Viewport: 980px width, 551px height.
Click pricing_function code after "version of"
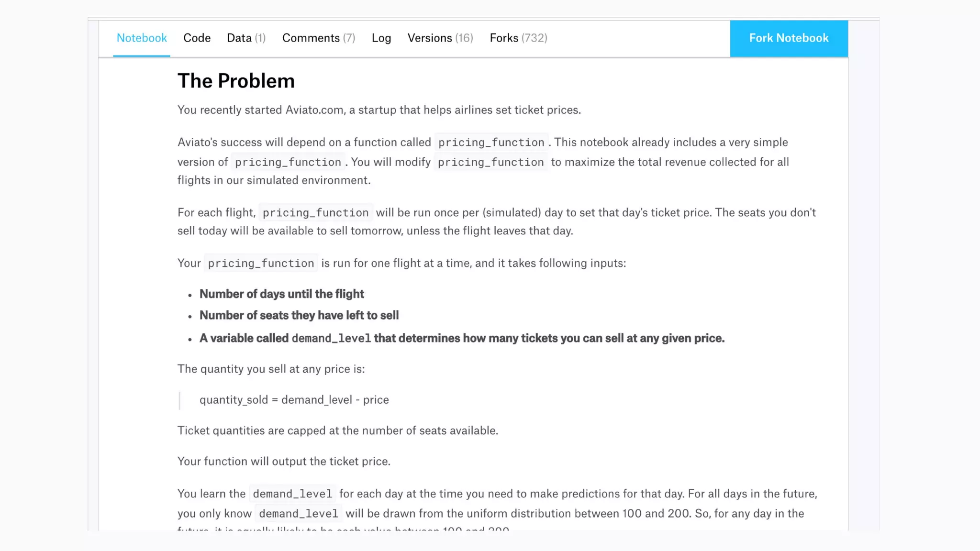[288, 162]
